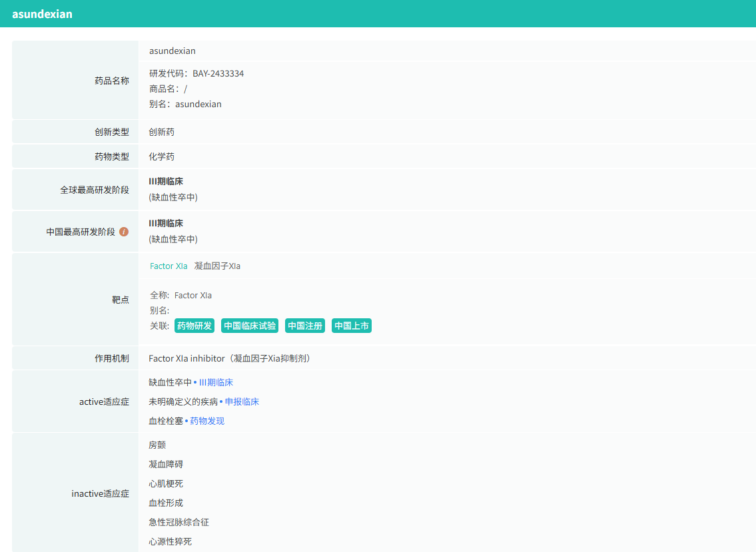
Task: Click the 研发代码 BAY-2433334 text
Action: coord(196,73)
